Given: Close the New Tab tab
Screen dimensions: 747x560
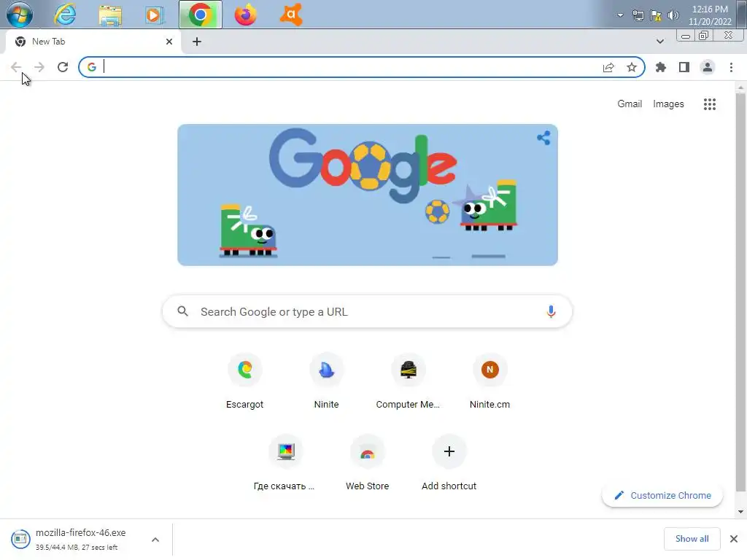Looking at the screenshot, I should click(169, 42).
